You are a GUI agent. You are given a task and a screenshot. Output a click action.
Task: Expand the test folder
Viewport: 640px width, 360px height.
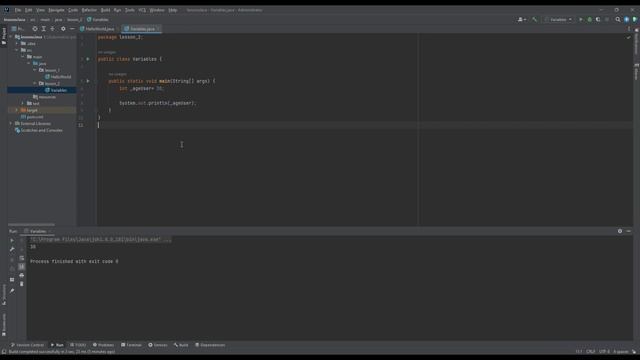(23, 103)
